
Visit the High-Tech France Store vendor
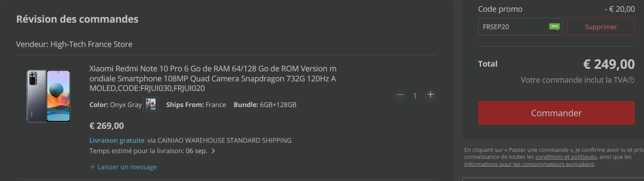(91, 44)
